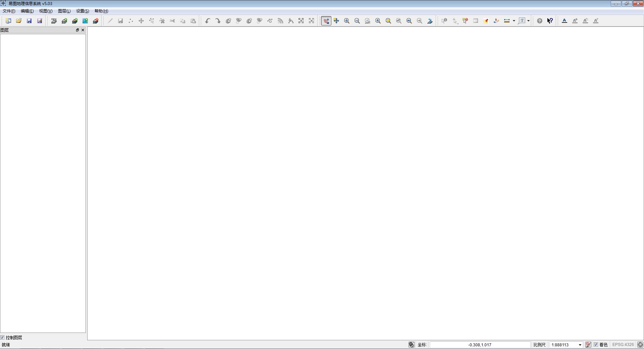
Task: Click the Paste Features clipboard icon
Action: pyautogui.click(x=193, y=21)
